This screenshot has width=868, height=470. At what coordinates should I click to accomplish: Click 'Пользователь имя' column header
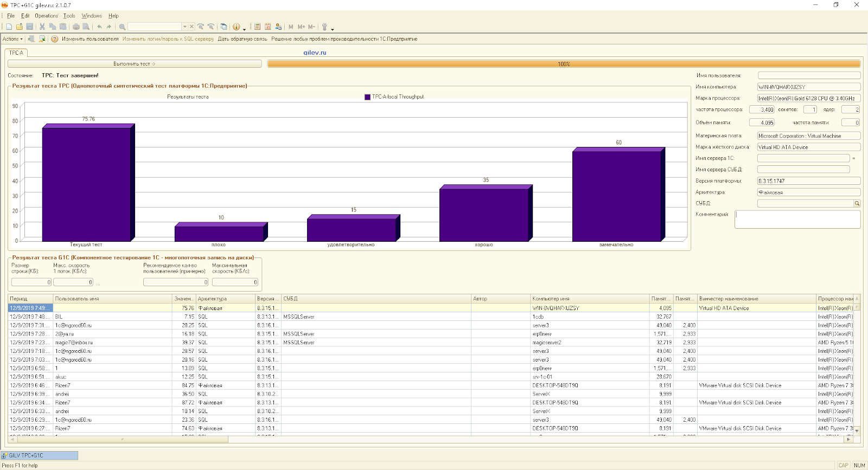(113, 299)
